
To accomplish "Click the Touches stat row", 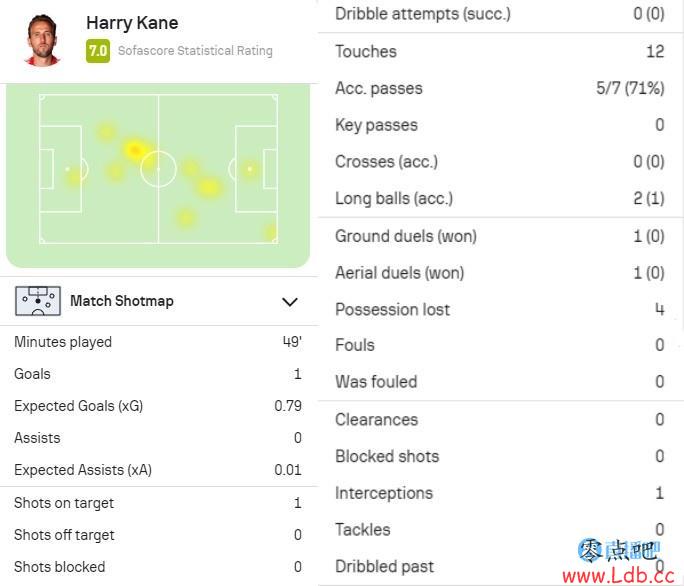I will (x=500, y=51).
